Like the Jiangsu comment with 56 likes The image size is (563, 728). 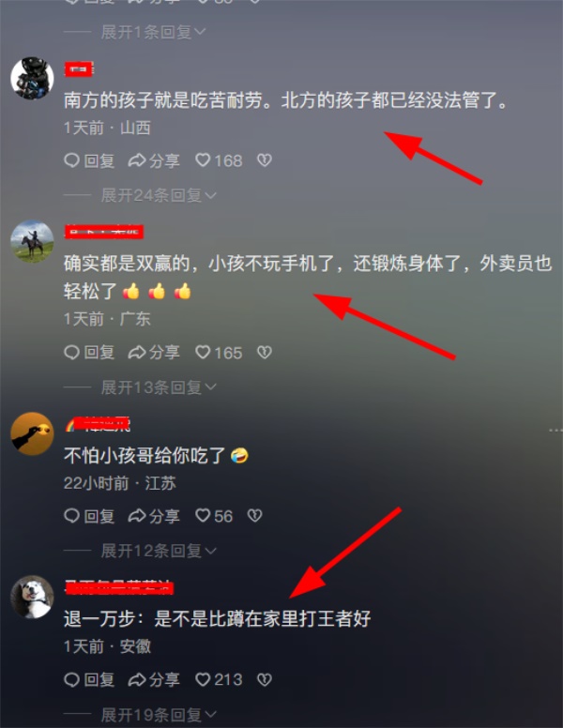click(x=214, y=516)
